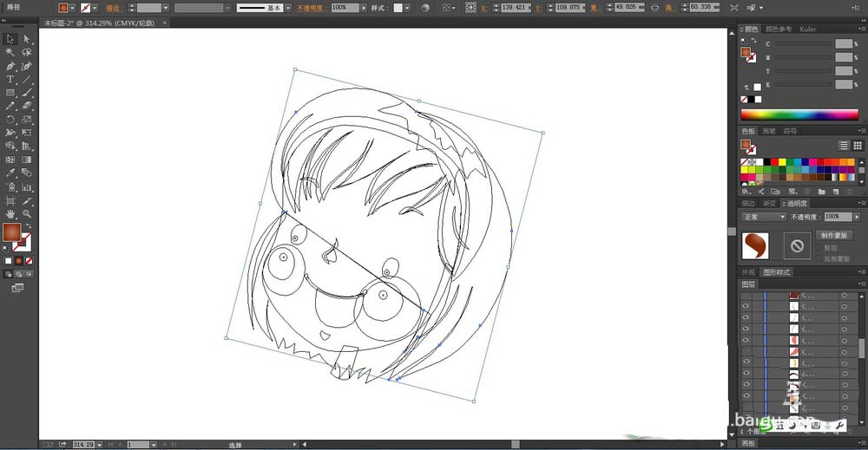Switch to the 符号 symbols tab
The width and height of the screenshot is (868, 450).
pos(790,131)
